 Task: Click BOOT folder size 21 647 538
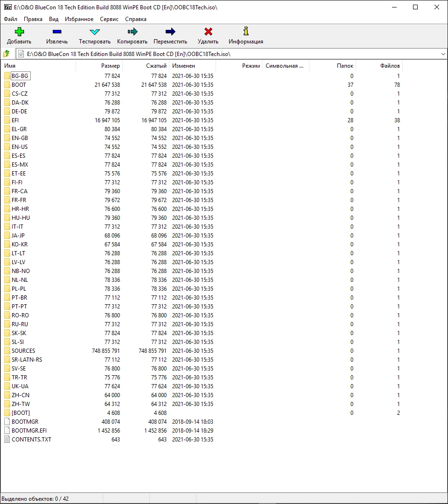point(107,85)
